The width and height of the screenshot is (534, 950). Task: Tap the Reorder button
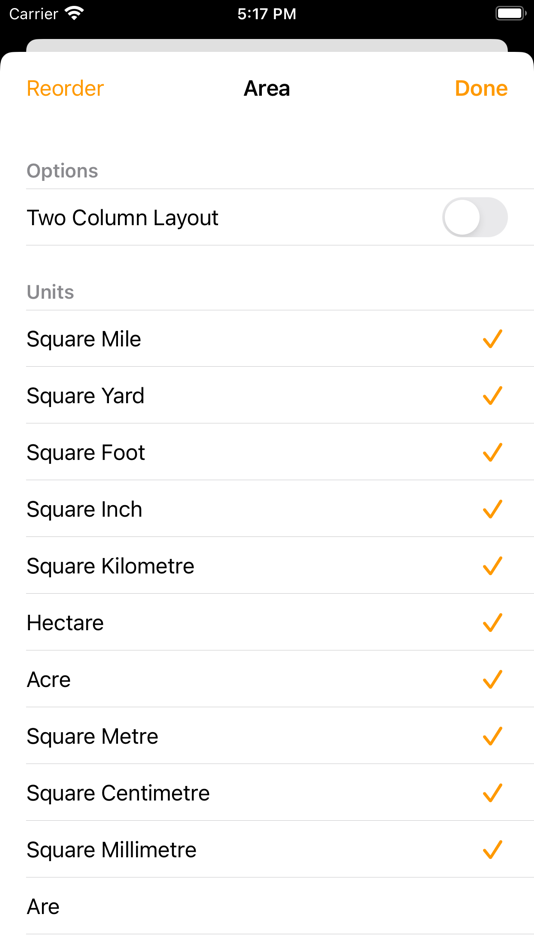tap(65, 88)
